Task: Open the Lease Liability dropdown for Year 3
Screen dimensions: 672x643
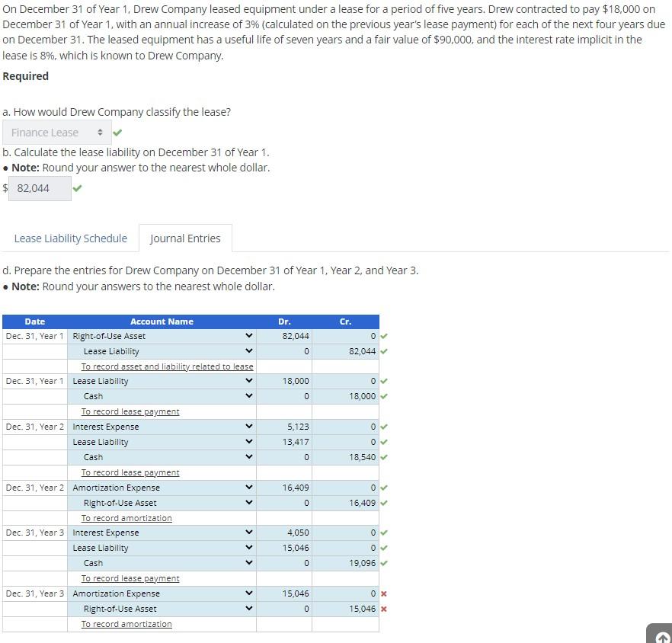Action: click(x=249, y=548)
